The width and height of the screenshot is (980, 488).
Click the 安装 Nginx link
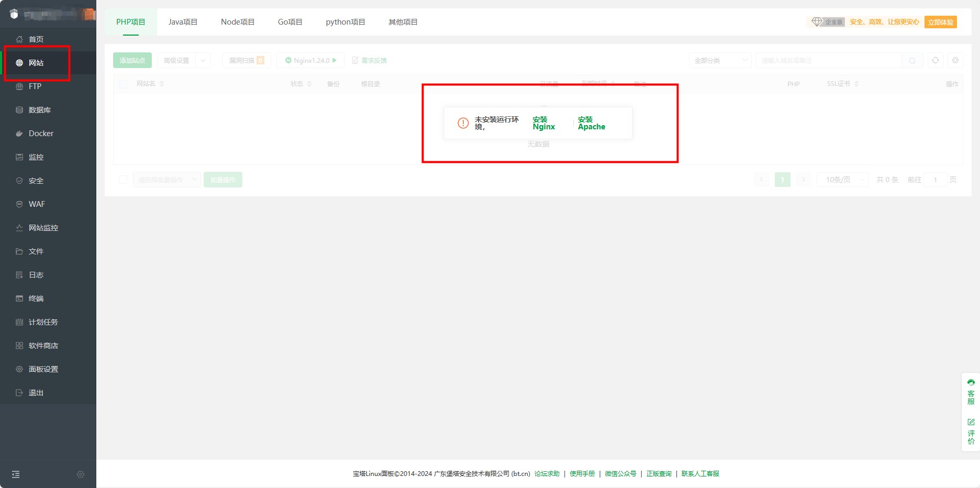(544, 123)
